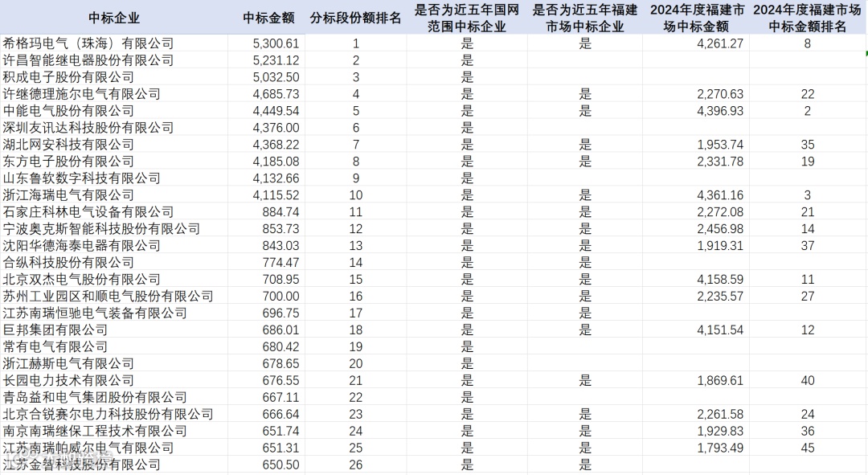Select cell 苏州工业园区和顺电气股份有限公司
The width and height of the screenshot is (868, 475).
114,297
